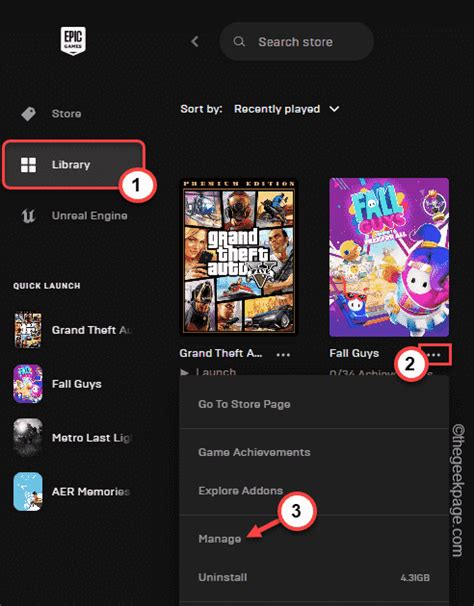Focus the Search store field
The height and width of the screenshot is (606, 474).
coord(297,41)
